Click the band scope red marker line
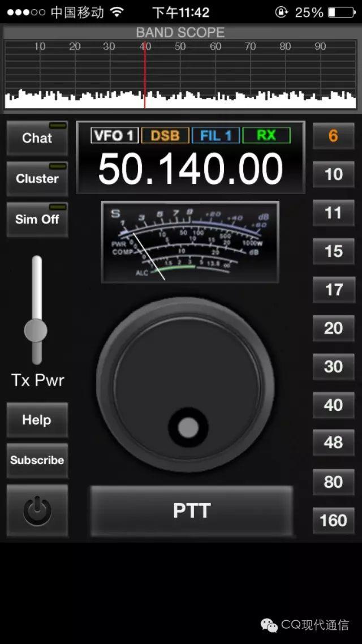This screenshot has width=362, height=644. [145, 75]
